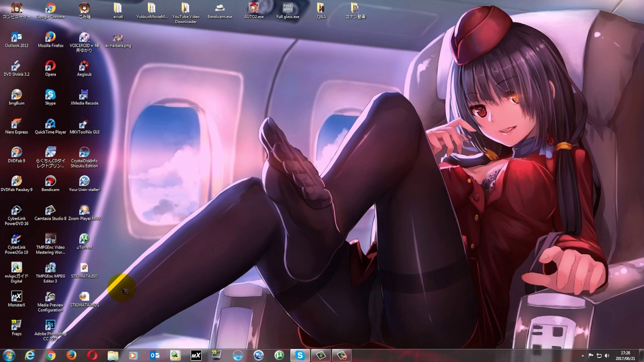Select the QuickTime Player shortcut

(x=50, y=126)
